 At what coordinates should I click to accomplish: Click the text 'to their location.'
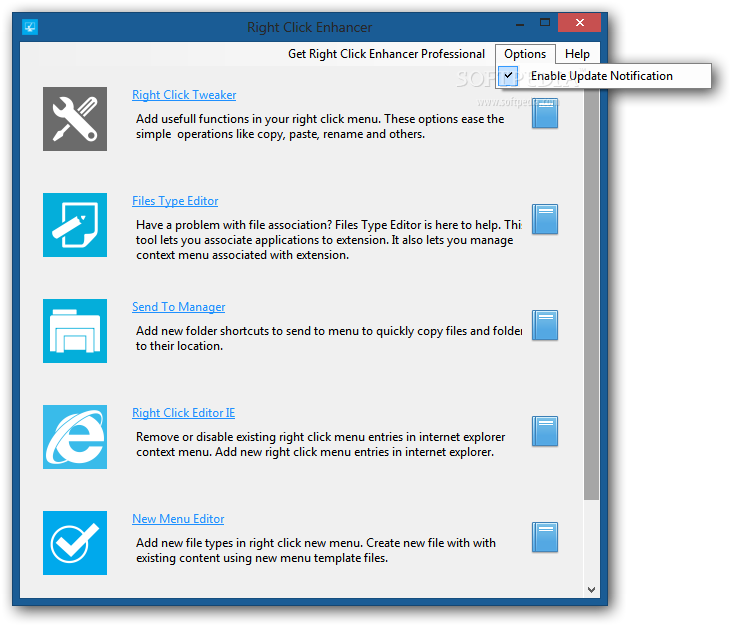click(179, 346)
